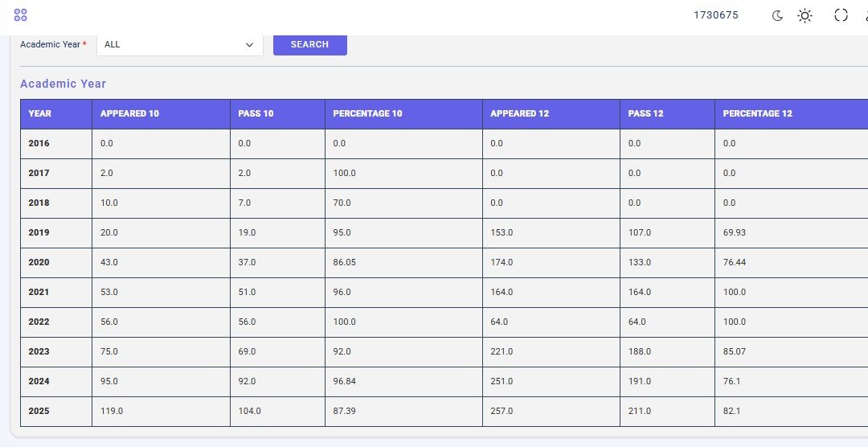Screen dimensions: 868x447
Task: Click the ID number 1730675
Action: coord(716,15)
